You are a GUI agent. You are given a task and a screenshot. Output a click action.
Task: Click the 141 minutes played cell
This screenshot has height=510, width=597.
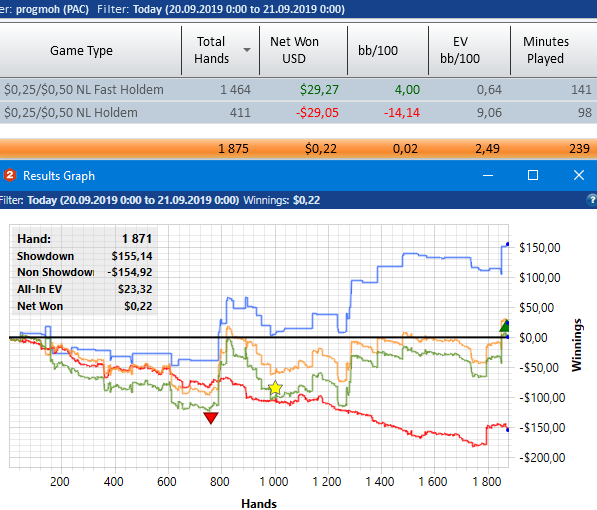(581, 90)
